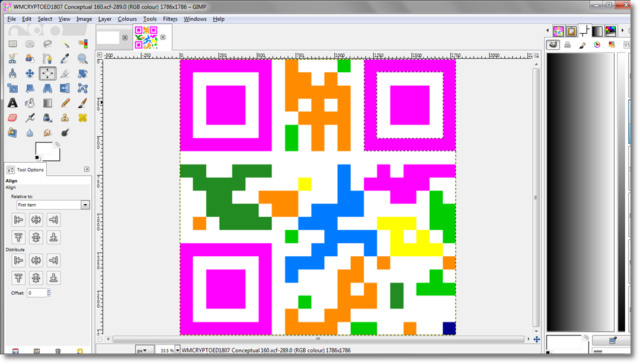The width and height of the screenshot is (640, 364).
Task: Select the Airbrush tool
Action: pos(30,118)
